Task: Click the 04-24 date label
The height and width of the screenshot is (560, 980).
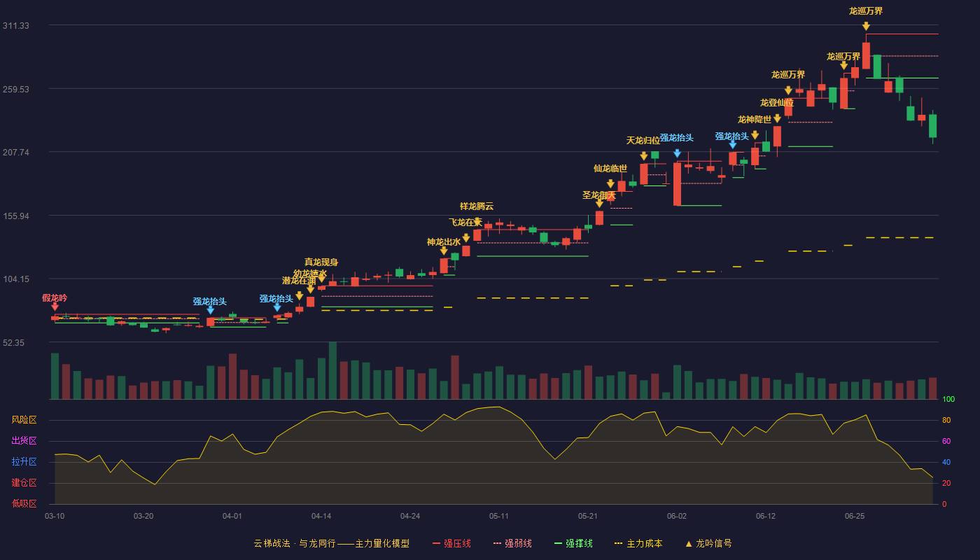Action: [410, 516]
